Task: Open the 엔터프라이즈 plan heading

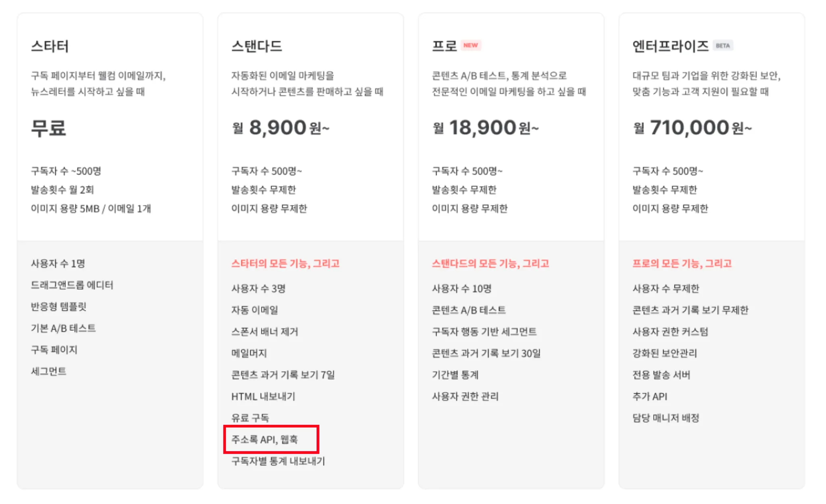Action: coord(670,46)
